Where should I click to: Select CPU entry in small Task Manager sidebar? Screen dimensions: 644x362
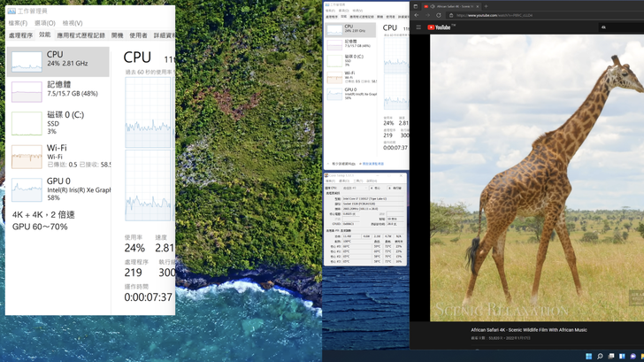[350, 29]
